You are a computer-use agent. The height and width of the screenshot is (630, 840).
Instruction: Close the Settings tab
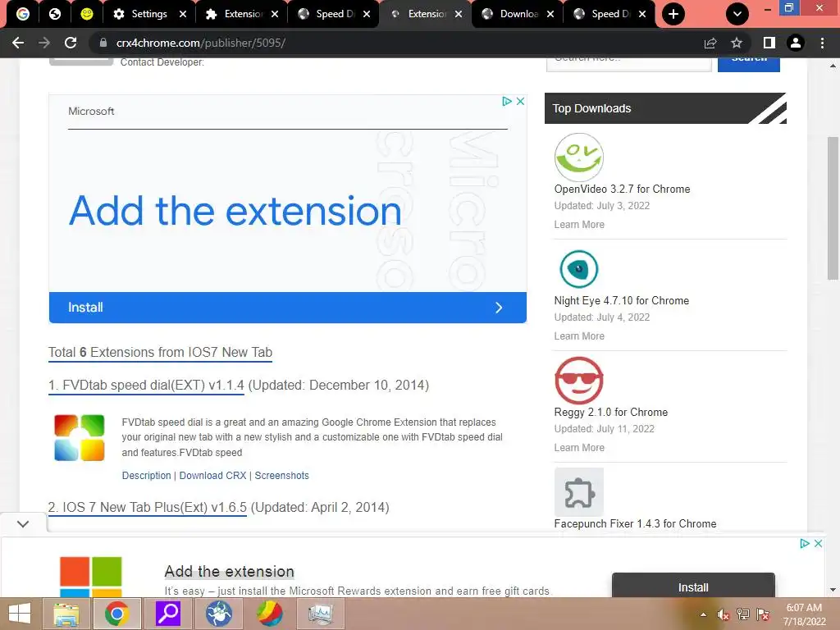183,14
